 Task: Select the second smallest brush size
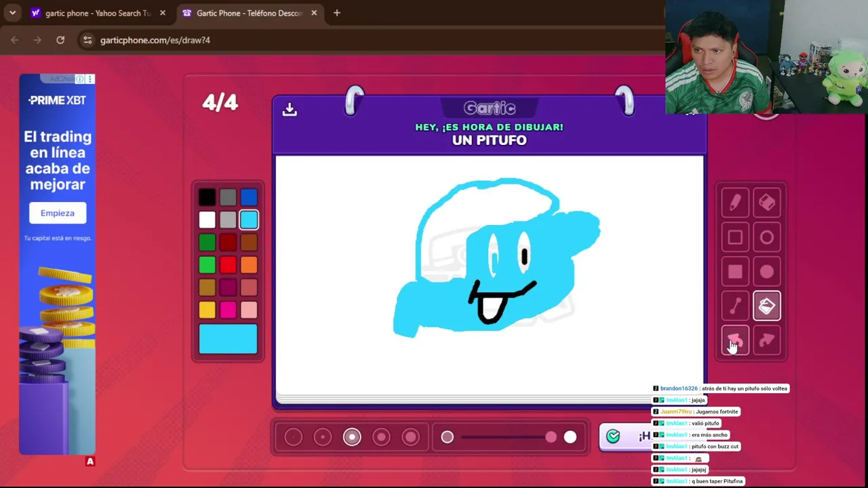point(323,437)
